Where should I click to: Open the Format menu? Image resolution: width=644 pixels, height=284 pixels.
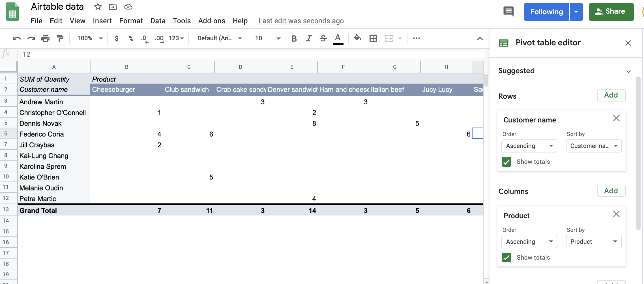point(131,21)
